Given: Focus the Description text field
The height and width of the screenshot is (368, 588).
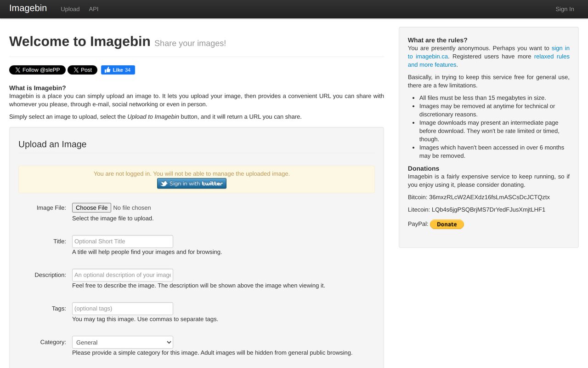Looking at the screenshot, I should click(x=122, y=275).
